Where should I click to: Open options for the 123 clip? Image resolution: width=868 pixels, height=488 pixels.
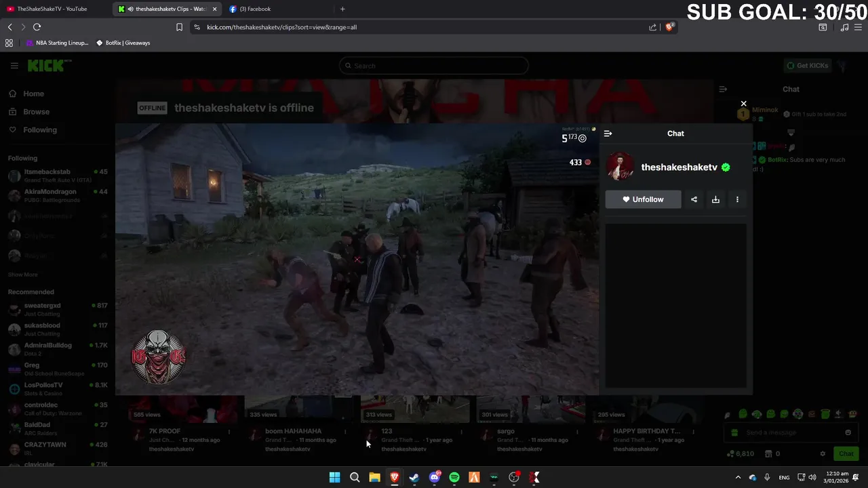[x=461, y=432]
